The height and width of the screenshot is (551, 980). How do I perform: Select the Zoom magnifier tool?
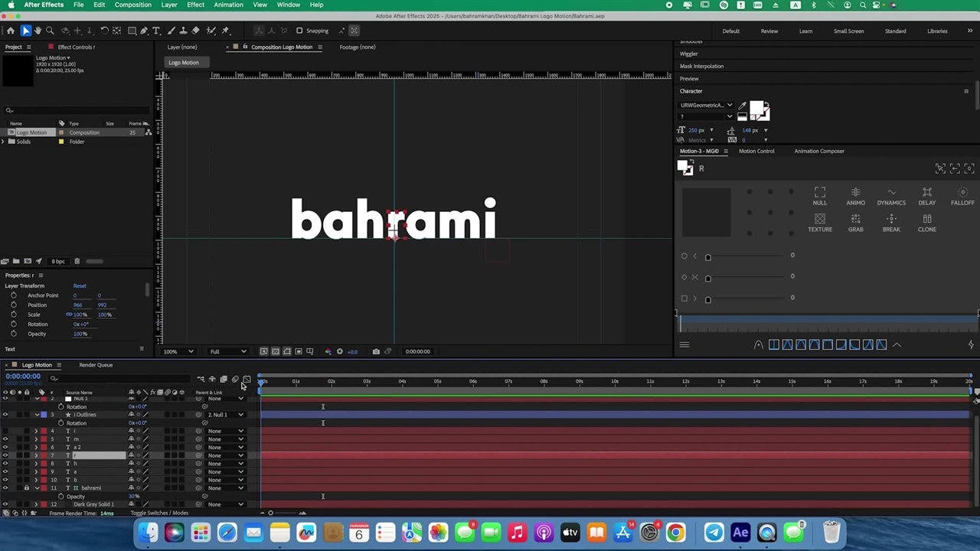point(51,31)
